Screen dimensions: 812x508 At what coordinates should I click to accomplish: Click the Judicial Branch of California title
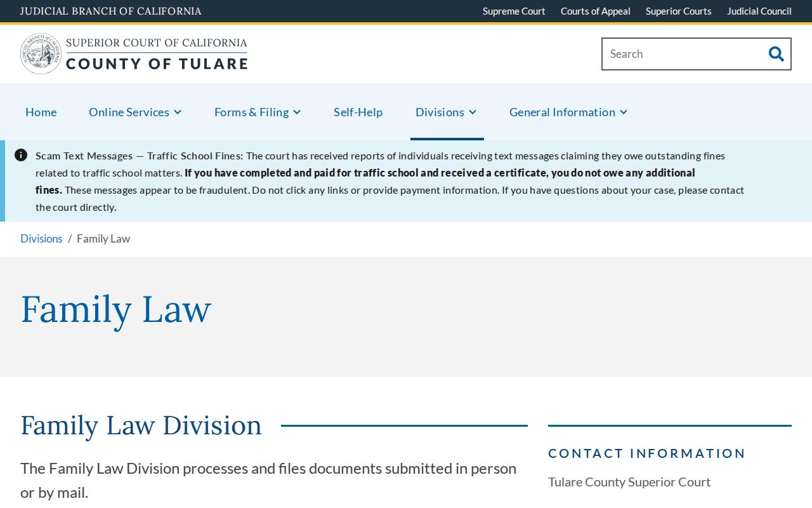tap(111, 11)
